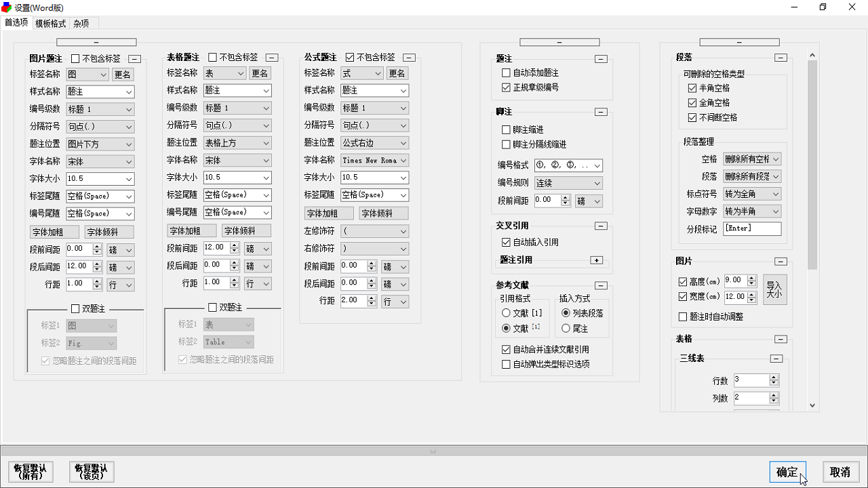Open the 编号规则 dropdown showing 连续

tap(568, 183)
